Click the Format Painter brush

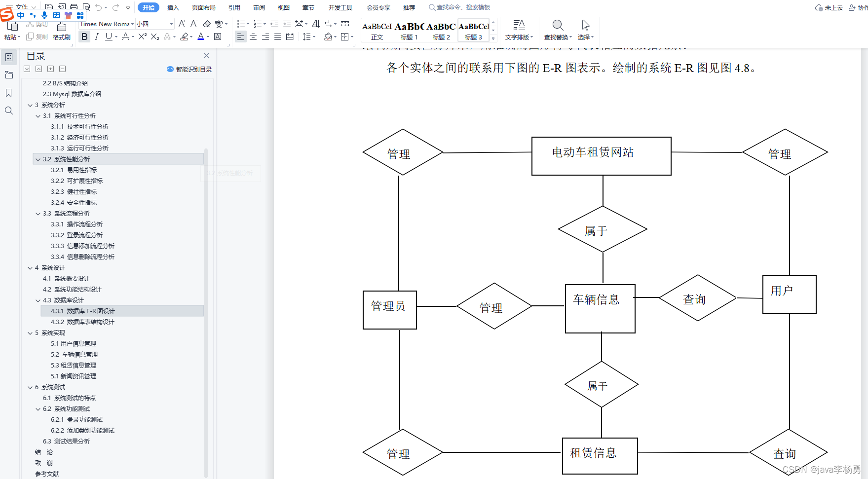(62, 31)
